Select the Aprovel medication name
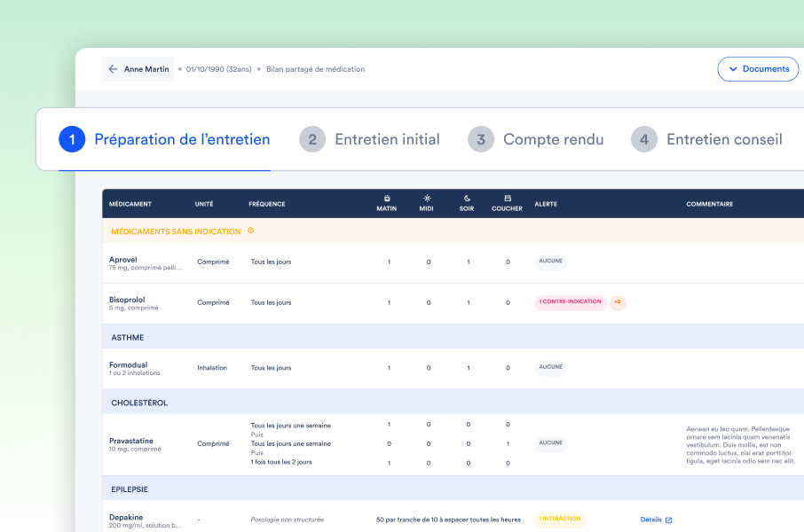 [123, 259]
